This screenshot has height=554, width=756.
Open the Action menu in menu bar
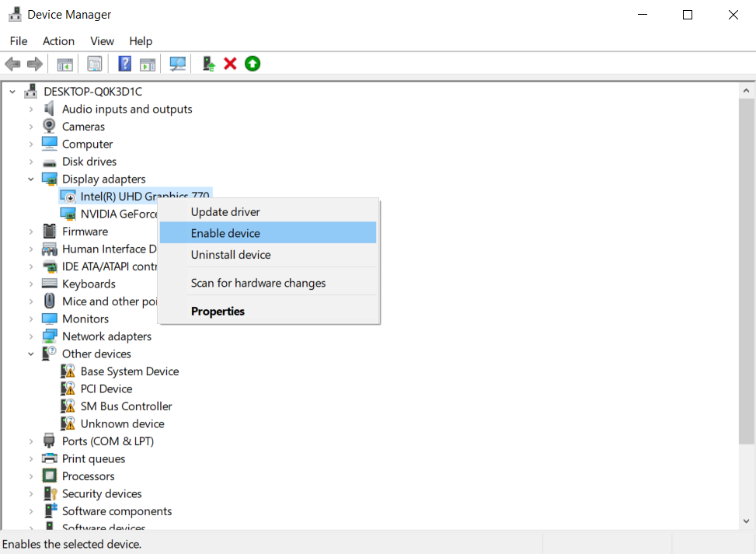coord(58,41)
